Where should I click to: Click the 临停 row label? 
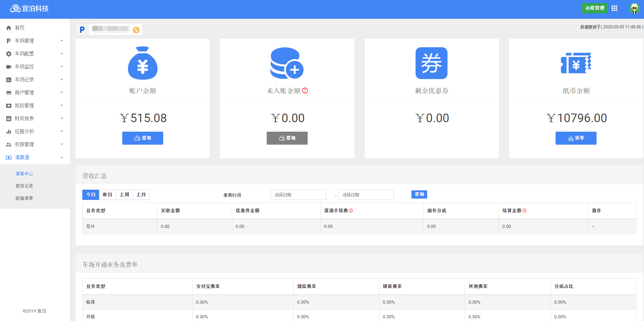90,302
